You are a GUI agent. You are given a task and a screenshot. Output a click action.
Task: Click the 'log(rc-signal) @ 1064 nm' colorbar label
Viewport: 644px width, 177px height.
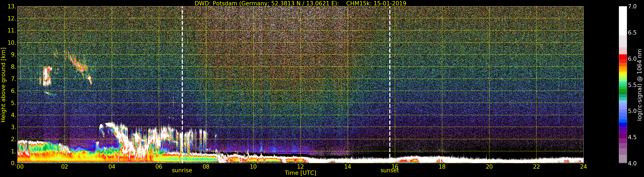click(x=640, y=85)
